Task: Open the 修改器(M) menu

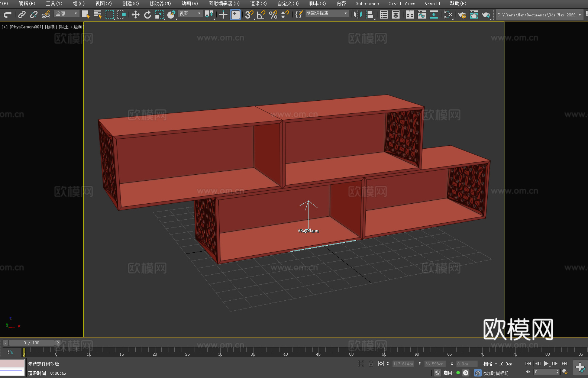Action: (160, 3)
